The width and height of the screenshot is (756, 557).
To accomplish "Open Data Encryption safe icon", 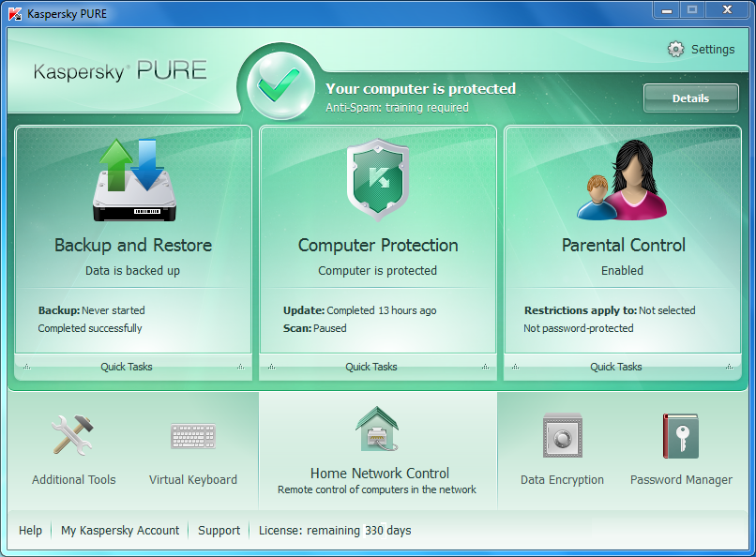I will [x=562, y=435].
